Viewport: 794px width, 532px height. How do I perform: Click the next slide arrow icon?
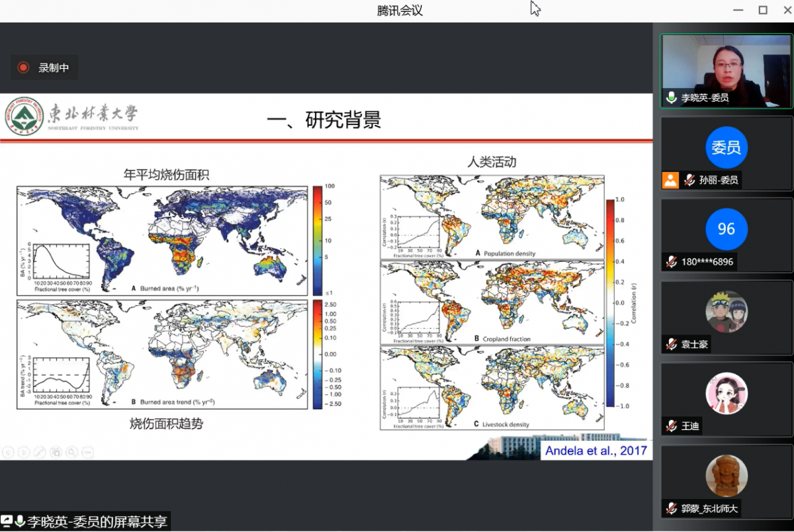pyautogui.click(x=24, y=453)
